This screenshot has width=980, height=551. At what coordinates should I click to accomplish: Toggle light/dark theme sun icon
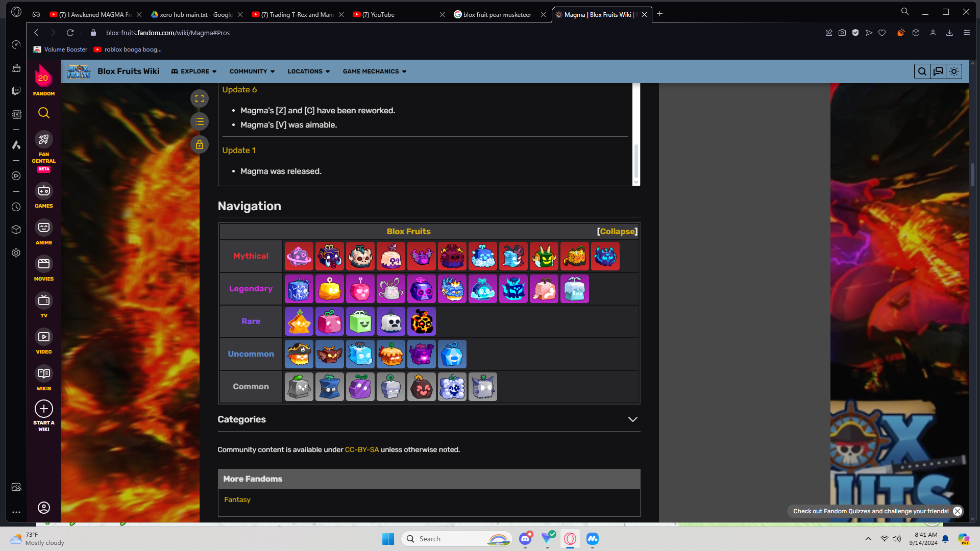click(954, 71)
